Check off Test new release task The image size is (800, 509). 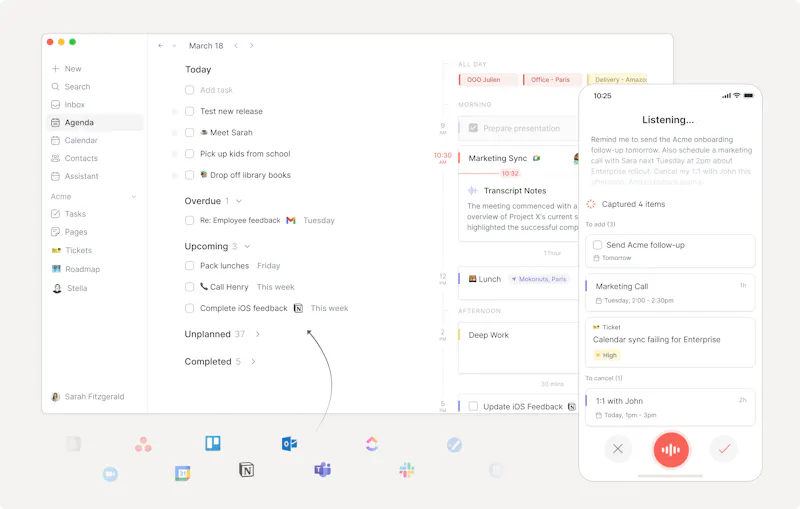point(189,111)
